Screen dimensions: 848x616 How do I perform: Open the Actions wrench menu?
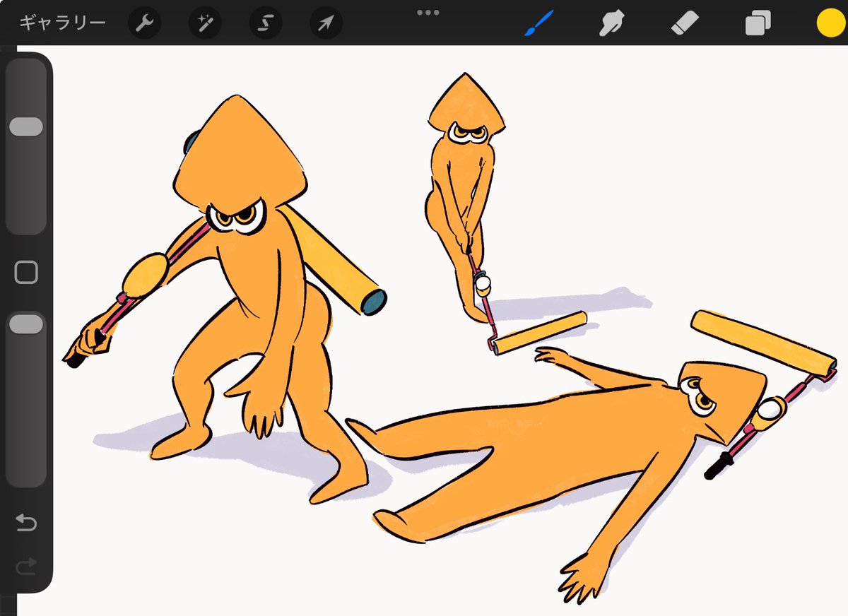tap(144, 24)
